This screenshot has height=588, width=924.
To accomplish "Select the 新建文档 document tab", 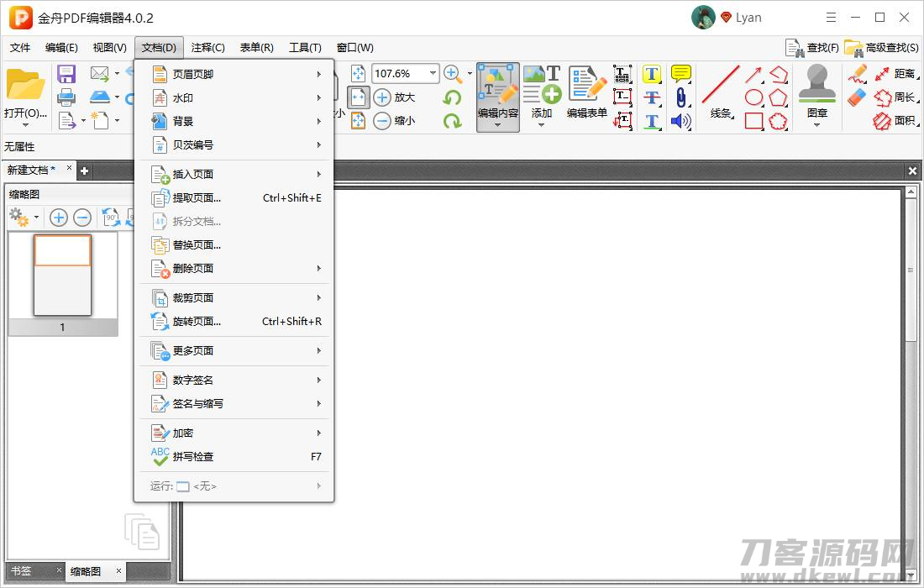I will [31, 170].
